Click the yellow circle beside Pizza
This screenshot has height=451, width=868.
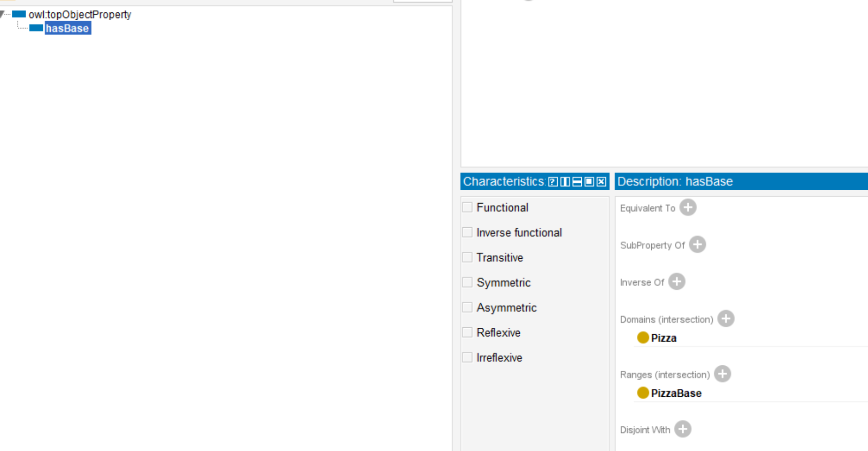643,338
